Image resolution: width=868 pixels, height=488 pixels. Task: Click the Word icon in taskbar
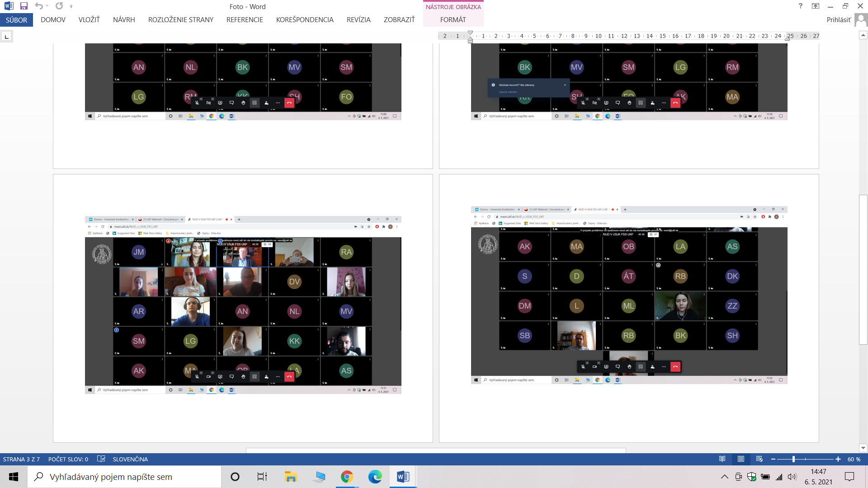tap(403, 477)
